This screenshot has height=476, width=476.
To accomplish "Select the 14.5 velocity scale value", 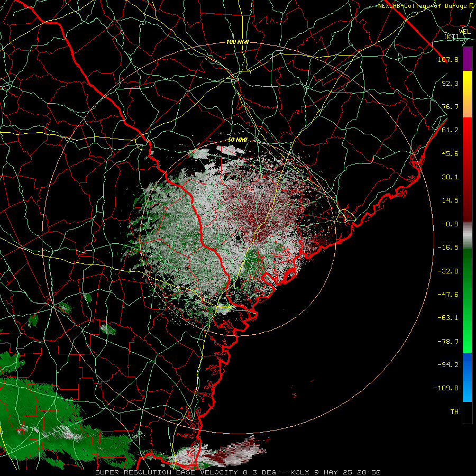I will click(x=450, y=200).
